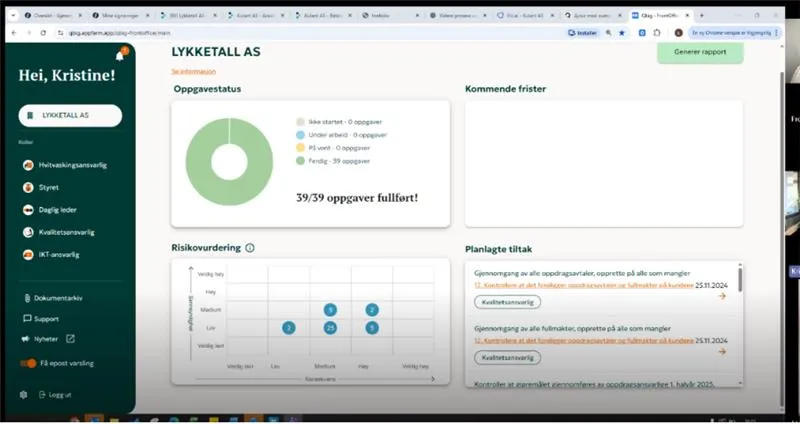Image resolution: width=800 pixels, height=424 pixels.
Task: Click the risk matrix bubble labeled 25
Action: click(330, 327)
